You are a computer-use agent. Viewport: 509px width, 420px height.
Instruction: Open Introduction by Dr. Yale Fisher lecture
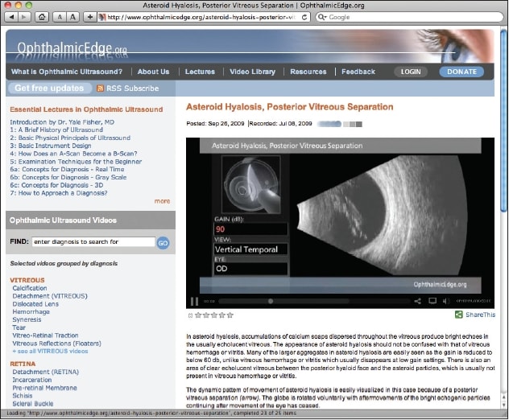(62, 122)
